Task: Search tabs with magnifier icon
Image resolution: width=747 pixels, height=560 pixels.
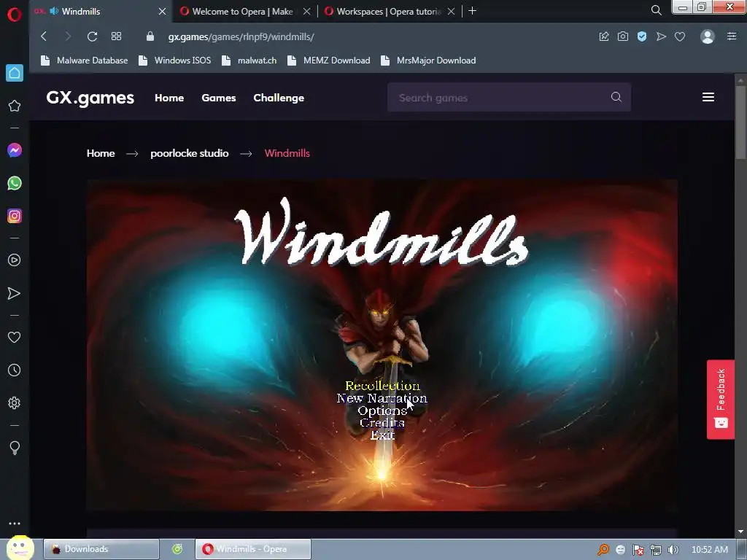Action: pos(656,10)
